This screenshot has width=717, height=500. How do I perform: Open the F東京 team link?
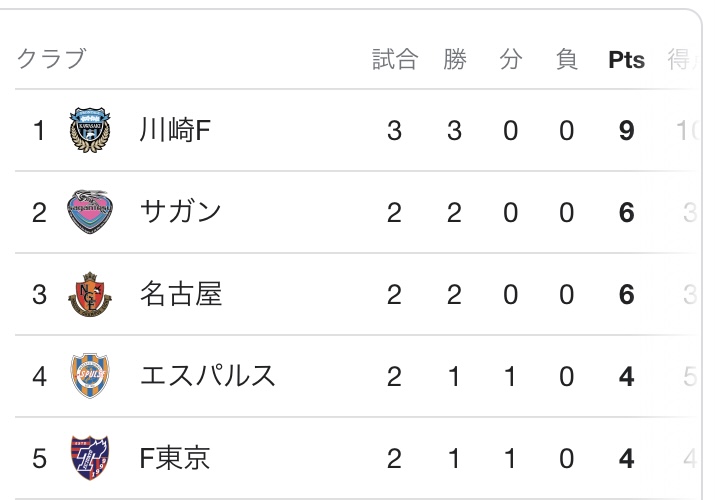tap(175, 458)
